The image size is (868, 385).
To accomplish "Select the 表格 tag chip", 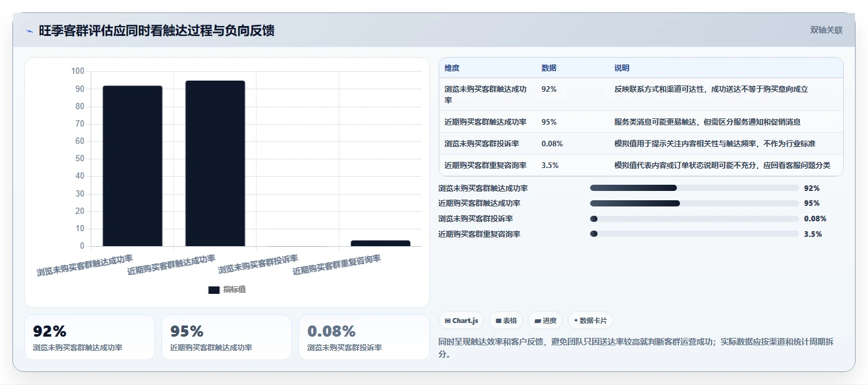I will [x=506, y=321].
